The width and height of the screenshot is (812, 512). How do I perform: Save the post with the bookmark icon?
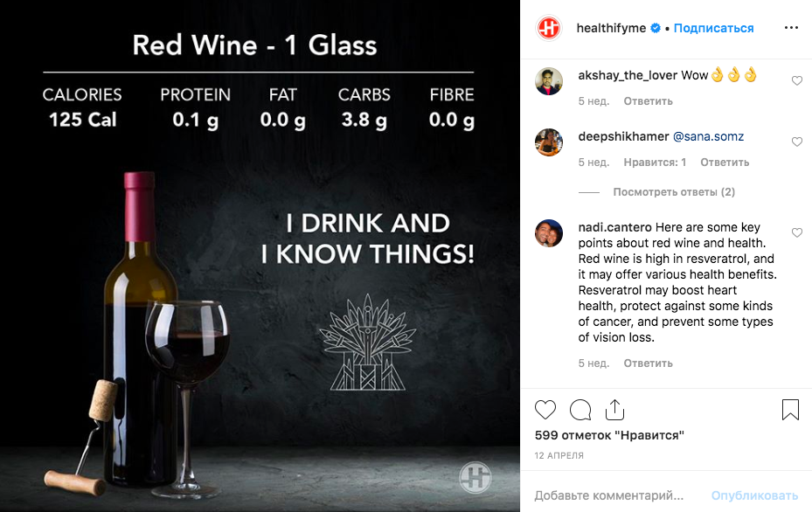[x=790, y=410]
